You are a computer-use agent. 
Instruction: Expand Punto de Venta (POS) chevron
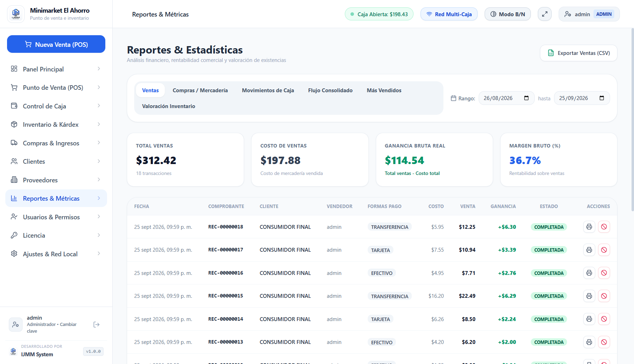(99, 87)
